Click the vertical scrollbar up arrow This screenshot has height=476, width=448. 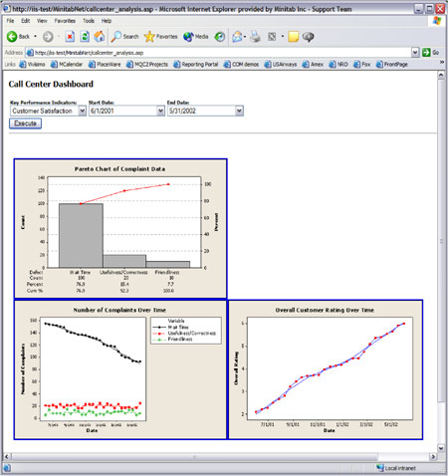coord(441,75)
